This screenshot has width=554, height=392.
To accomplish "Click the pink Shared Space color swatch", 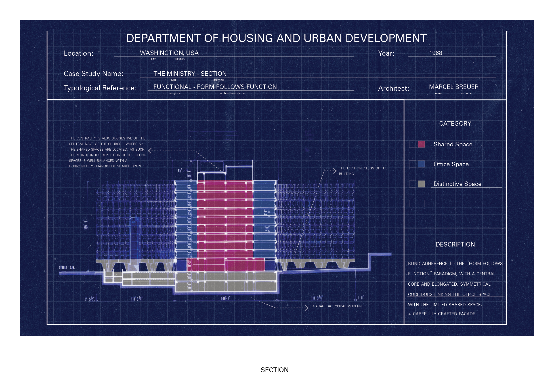I will 421,144.
